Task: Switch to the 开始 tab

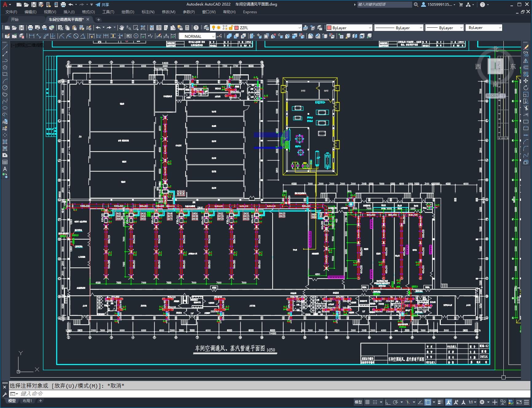Action: click(x=15, y=19)
